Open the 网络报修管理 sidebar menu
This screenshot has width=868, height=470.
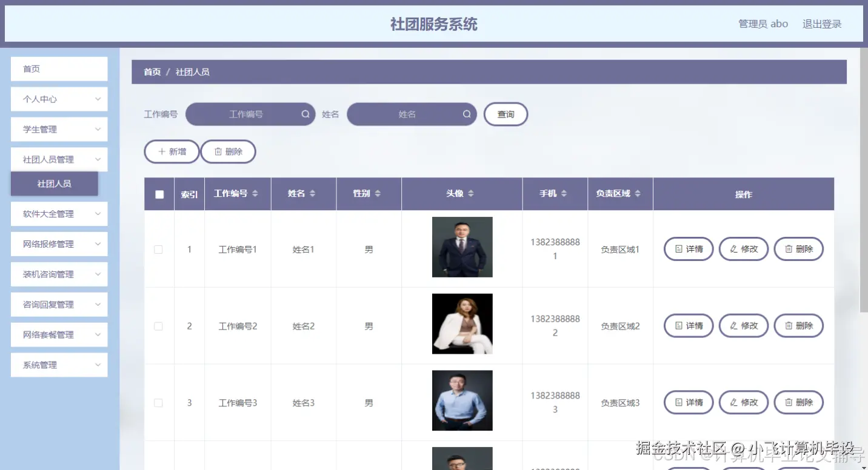(59, 244)
